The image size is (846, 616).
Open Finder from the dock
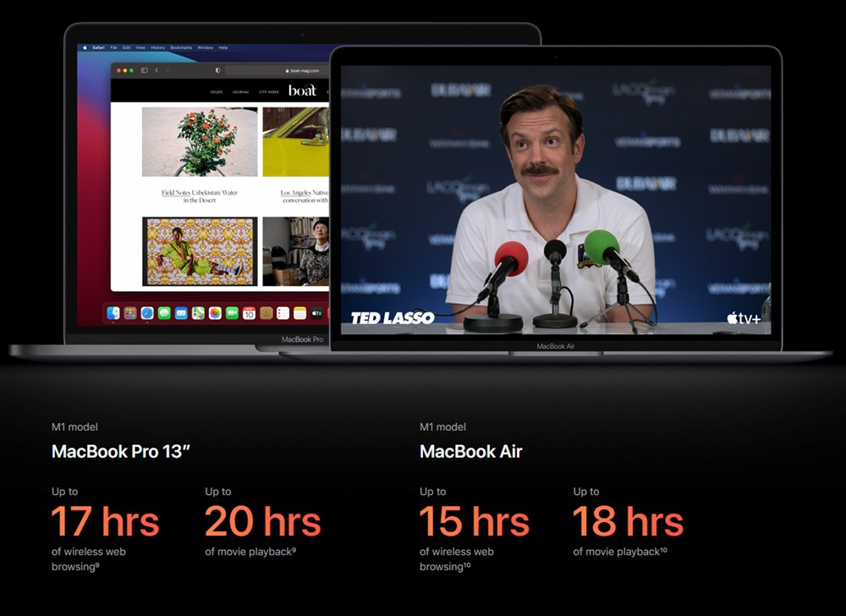coord(113,313)
